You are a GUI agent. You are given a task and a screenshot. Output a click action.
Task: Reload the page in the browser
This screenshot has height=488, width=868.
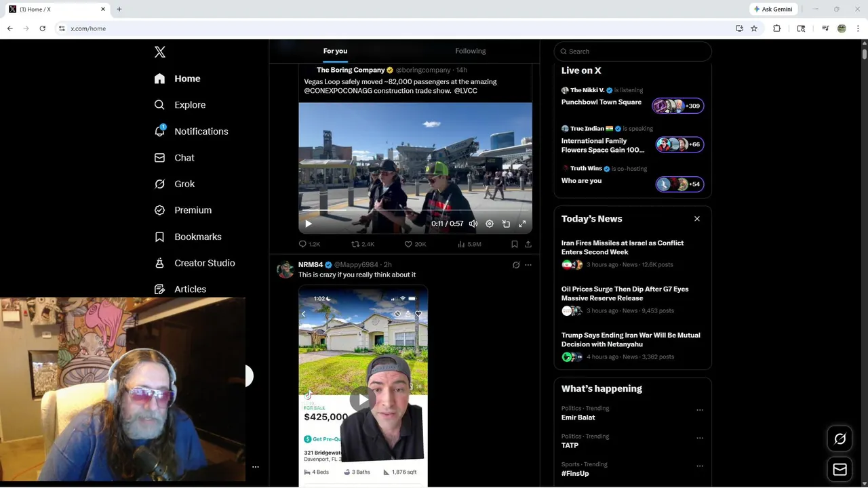click(x=43, y=28)
